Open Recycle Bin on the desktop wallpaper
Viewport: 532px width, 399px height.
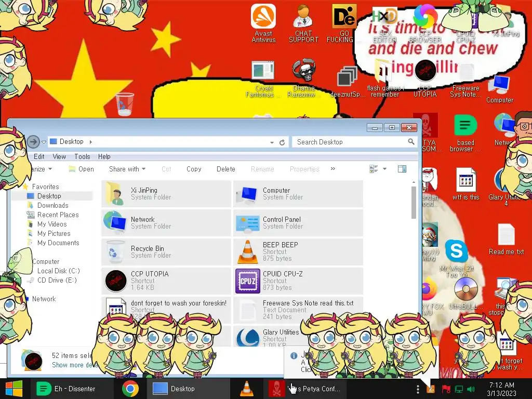pos(125,104)
